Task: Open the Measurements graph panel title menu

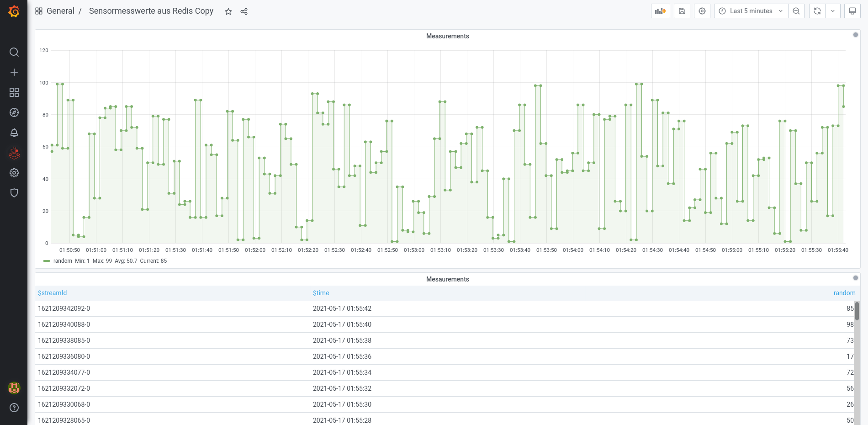Action: (x=447, y=36)
